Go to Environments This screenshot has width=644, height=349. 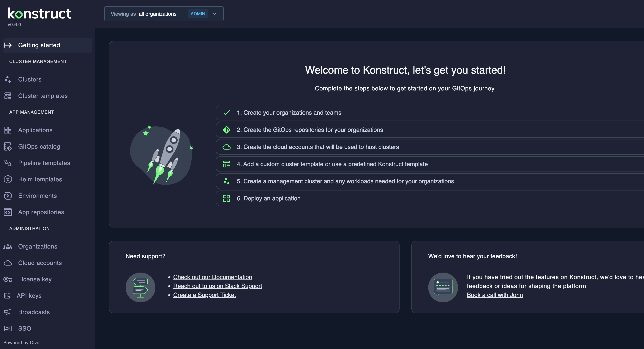(48, 196)
